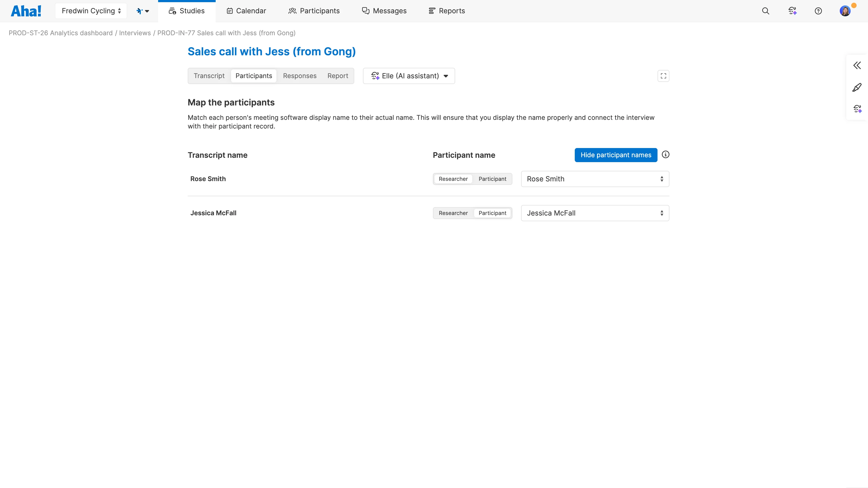The image size is (868, 488).
Task: Expand the collapsed right sidebar panel
Action: point(857,65)
